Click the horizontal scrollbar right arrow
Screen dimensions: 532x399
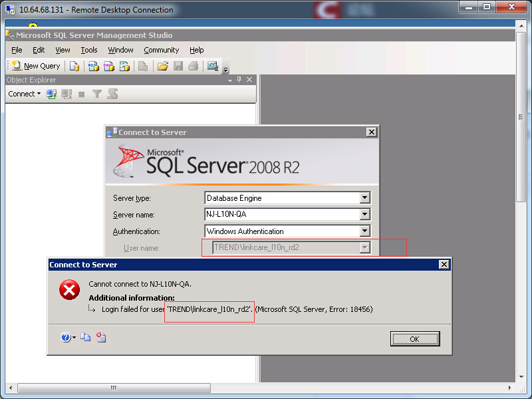[509, 388]
